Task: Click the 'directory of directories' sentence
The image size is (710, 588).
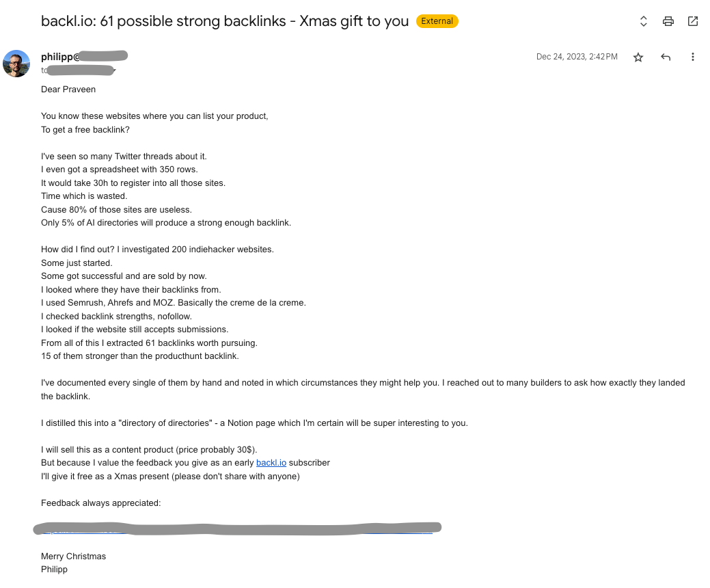Action: pos(254,423)
